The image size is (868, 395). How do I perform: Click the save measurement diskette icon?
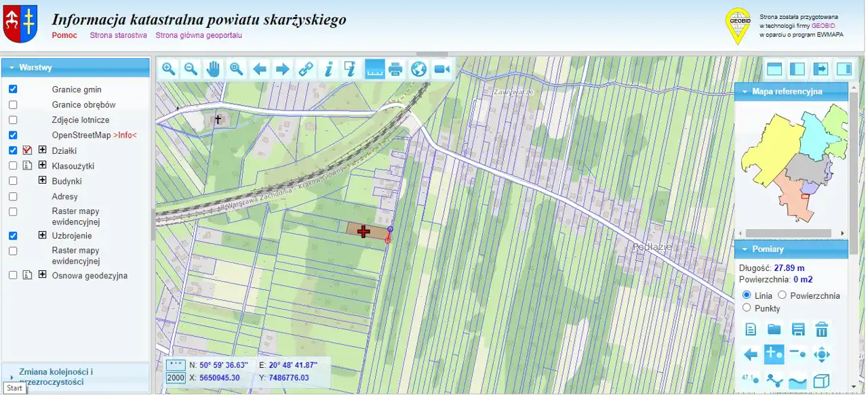pyautogui.click(x=798, y=330)
